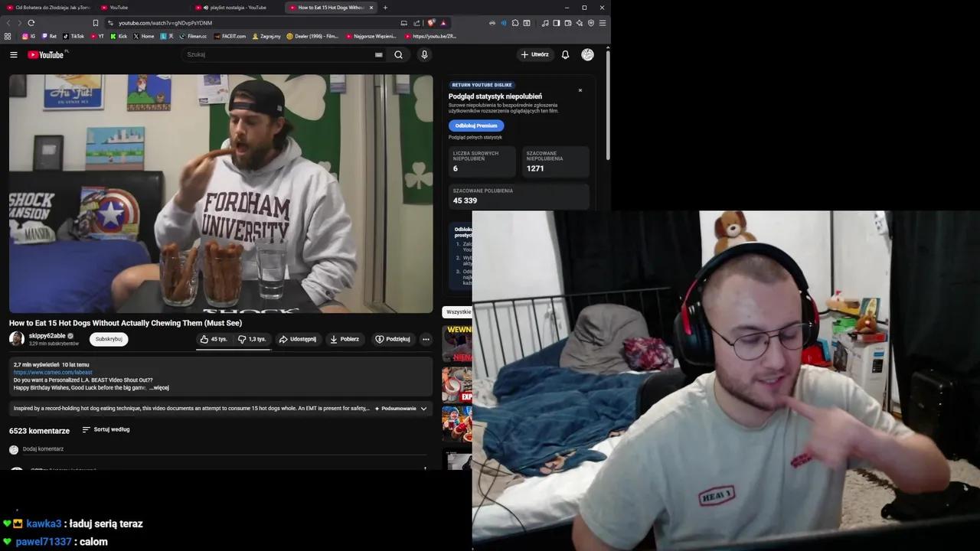Click the YouTube search magnifier button
Screen dimensions: 980x551
point(398,54)
